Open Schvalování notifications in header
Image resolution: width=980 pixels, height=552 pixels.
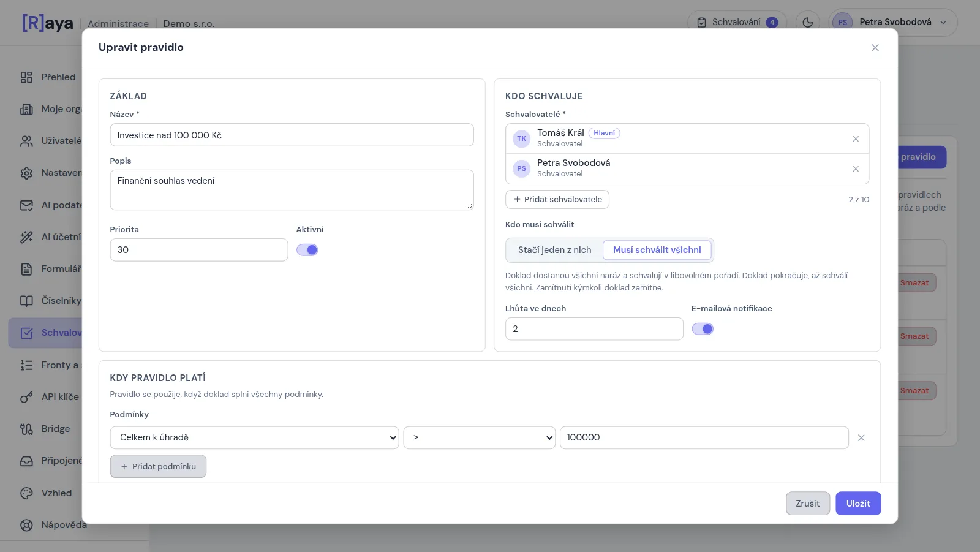tap(737, 22)
